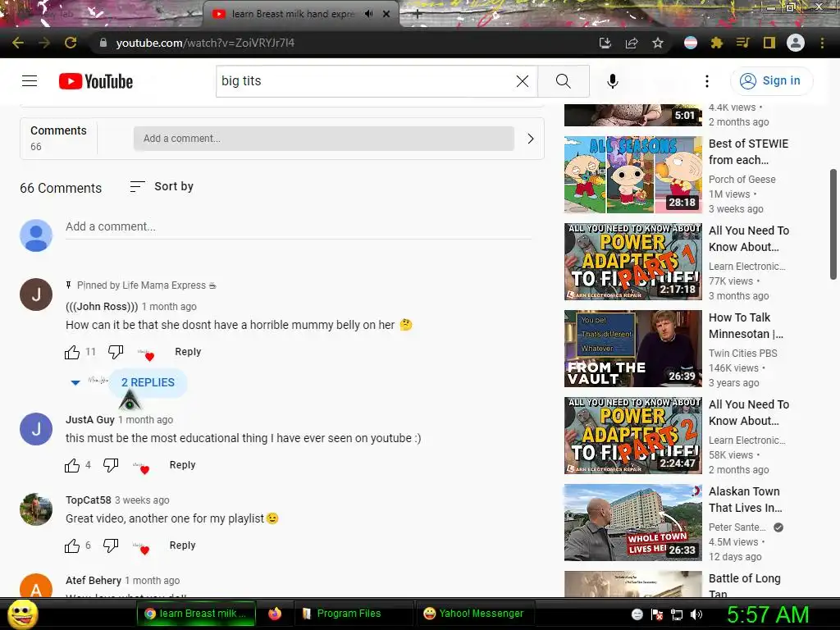
Task: Like the John Ross comment
Action: pos(72,352)
